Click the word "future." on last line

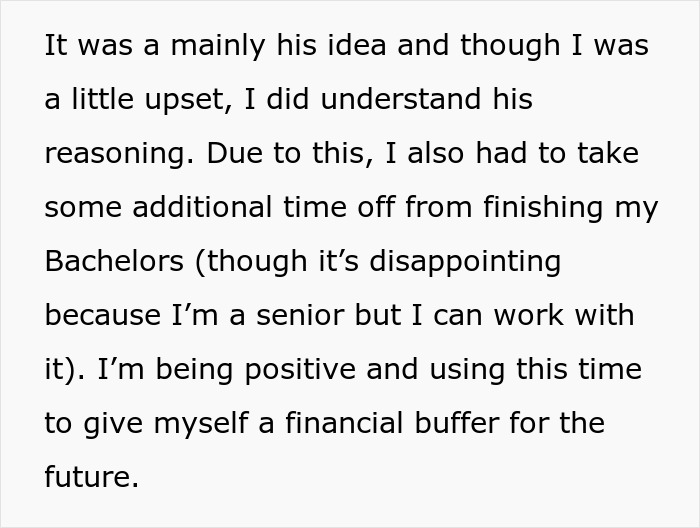(x=92, y=477)
